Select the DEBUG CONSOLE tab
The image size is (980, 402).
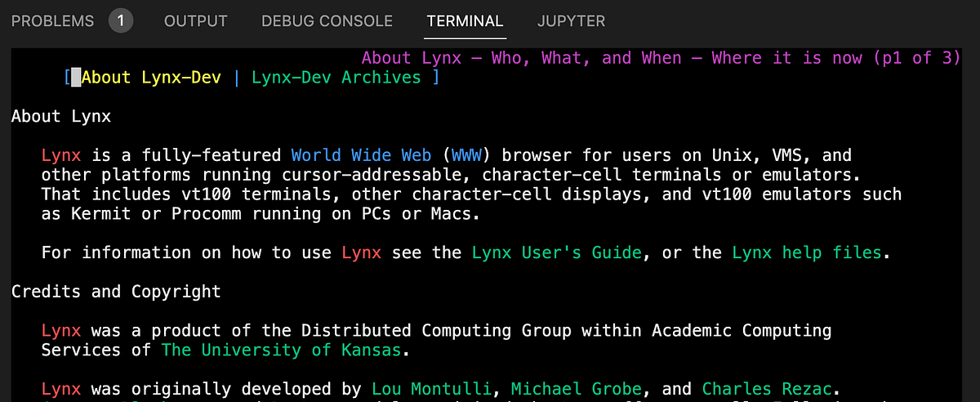pyautogui.click(x=327, y=21)
